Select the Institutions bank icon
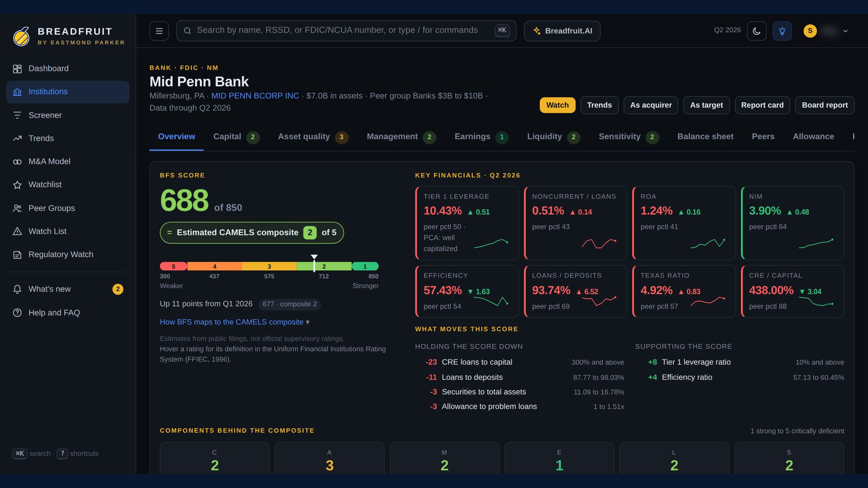 point(17,92)
